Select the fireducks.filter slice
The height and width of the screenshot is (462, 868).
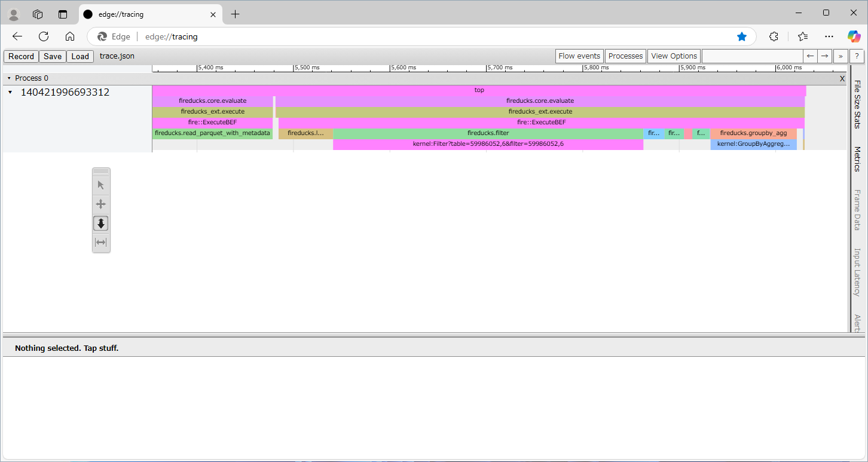pos(488,133)
